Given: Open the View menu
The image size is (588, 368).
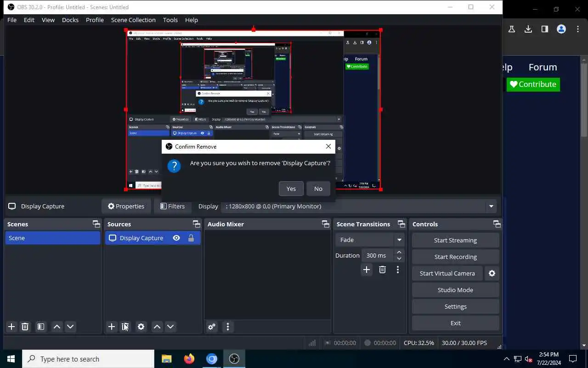Looking at the screenshot, I should point(48,20).
